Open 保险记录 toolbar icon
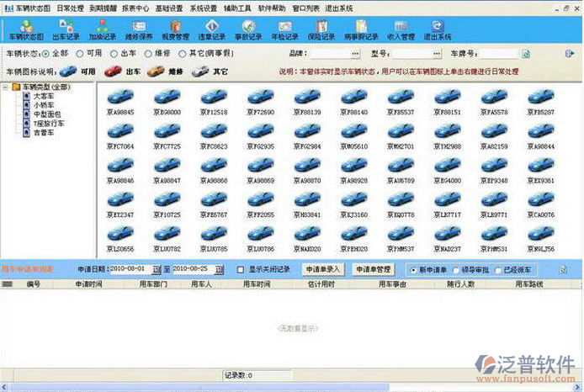Image resolution: width=584 pixels, height=392 pixels. (321, 30)
